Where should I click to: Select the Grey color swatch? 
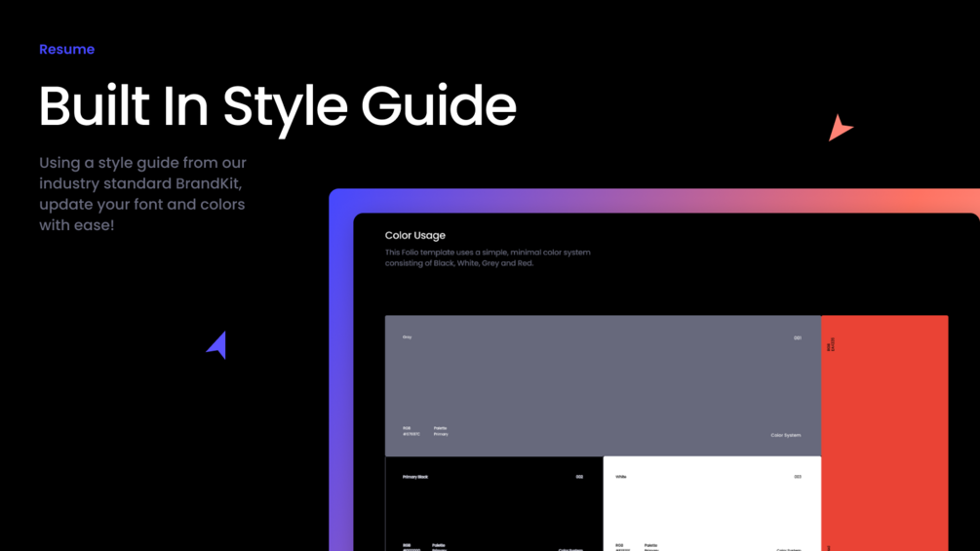pos(604,385)
